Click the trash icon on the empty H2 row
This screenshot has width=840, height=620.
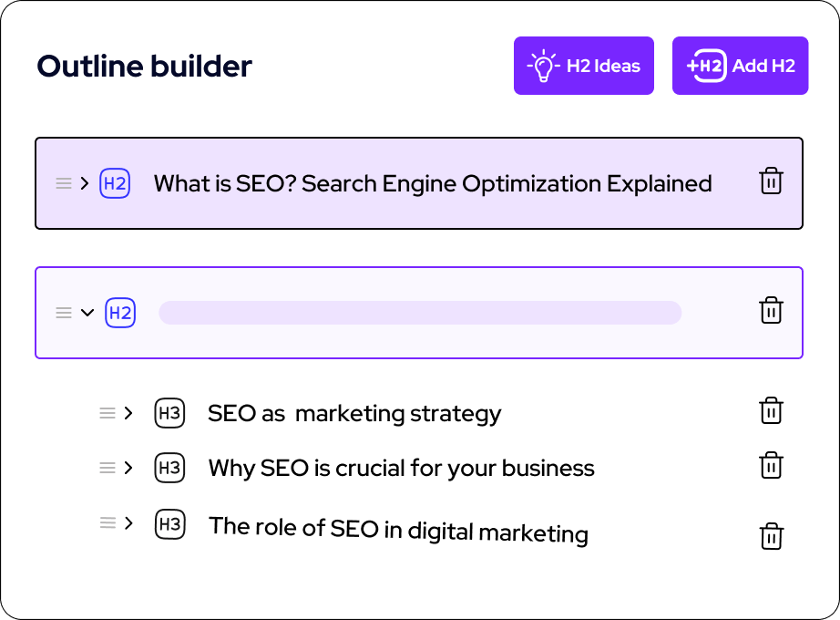(x=771, y=311)
